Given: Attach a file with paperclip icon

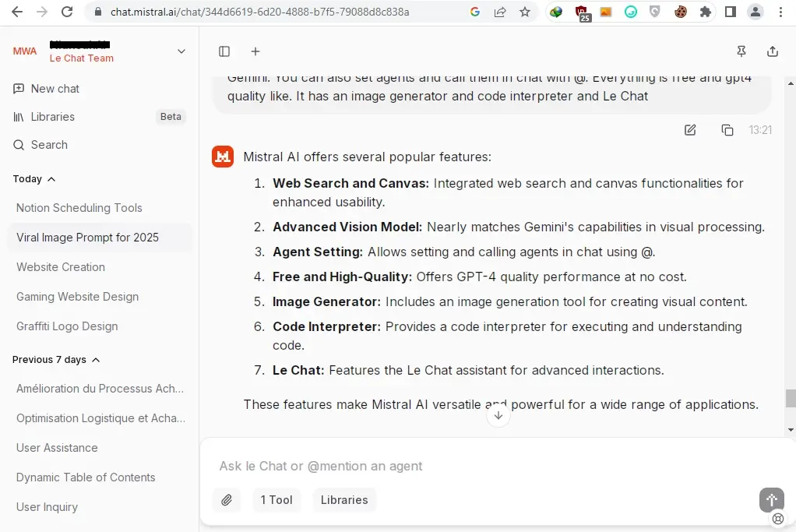Looking at the screenshot, I should [x=227, y=500].
